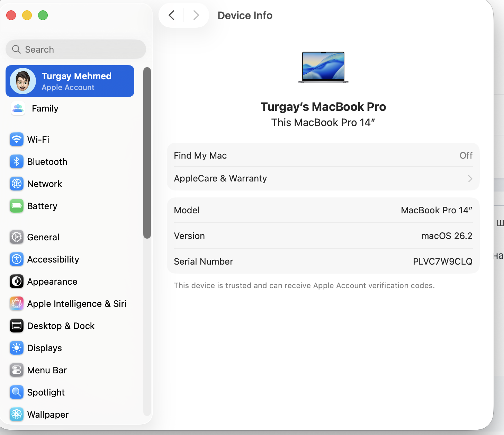
Task: Open General settings gear icon
Action: coord(17,237)
